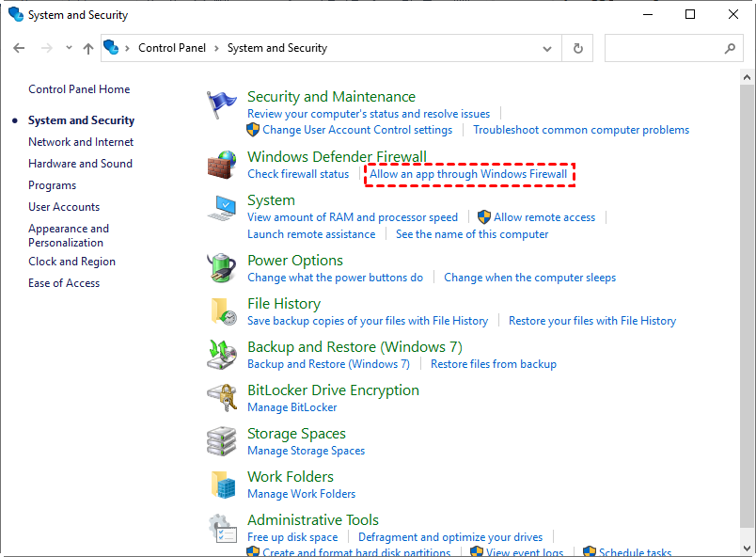Click Defragment and optimize your drives

[450, 537]
